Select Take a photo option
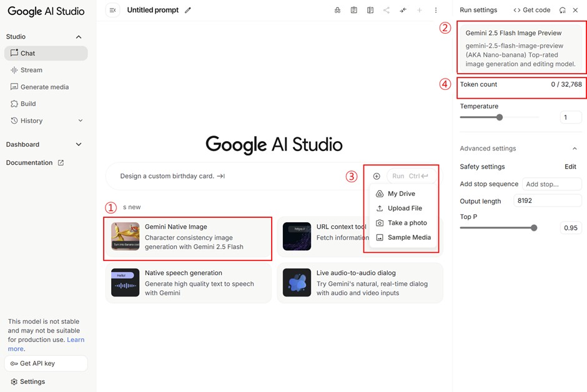 (403, 223)
